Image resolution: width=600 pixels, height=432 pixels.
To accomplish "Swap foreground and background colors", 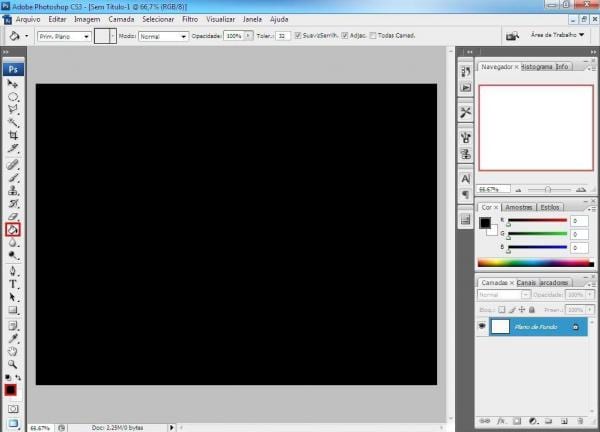I will (18, 378).
